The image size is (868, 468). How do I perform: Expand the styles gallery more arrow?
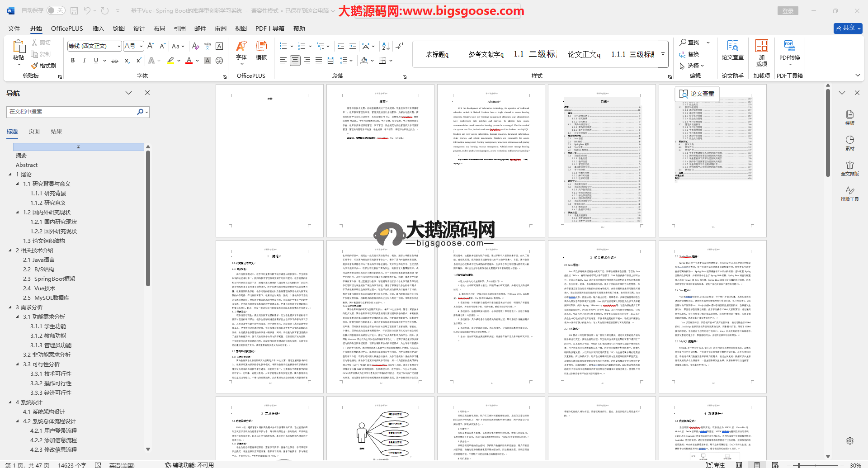[663, 54]
